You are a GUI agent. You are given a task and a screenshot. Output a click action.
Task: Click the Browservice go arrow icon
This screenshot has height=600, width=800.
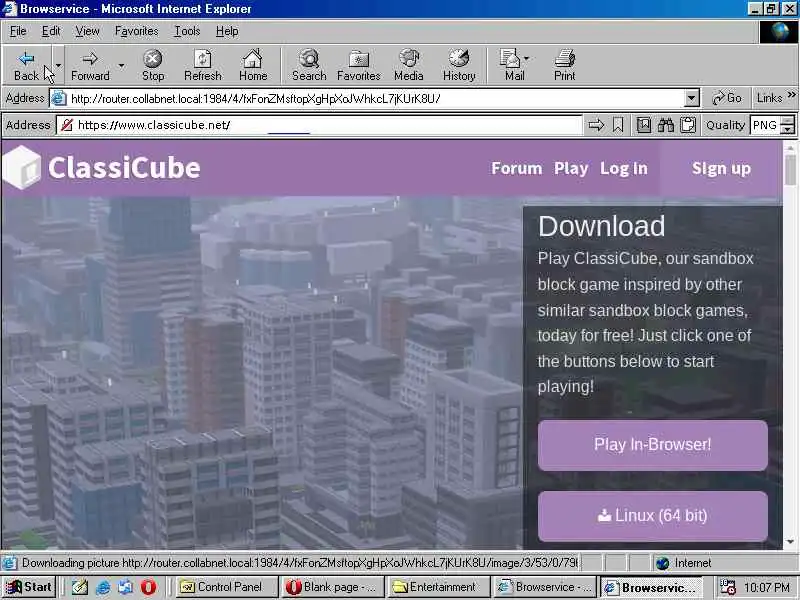(x=596, y=125)
